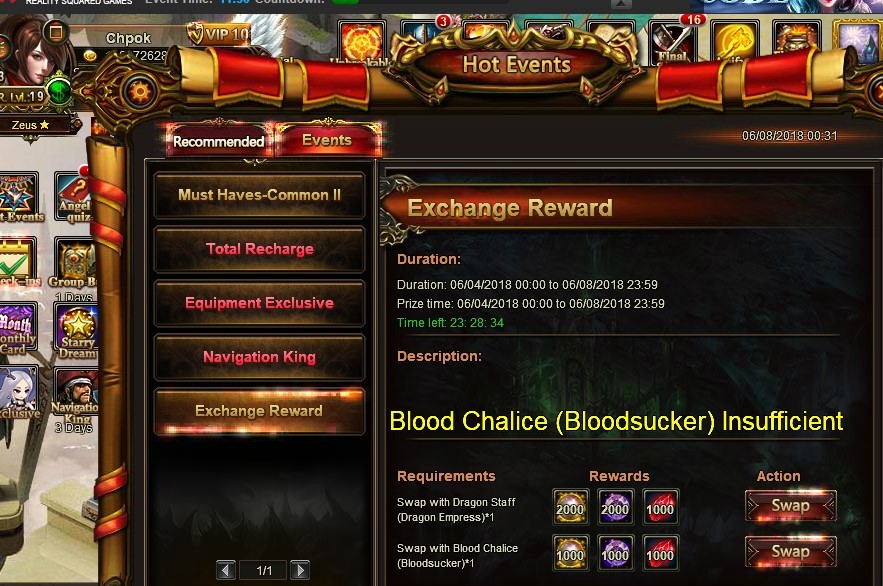Switch to the Events tab

[328, 140]
